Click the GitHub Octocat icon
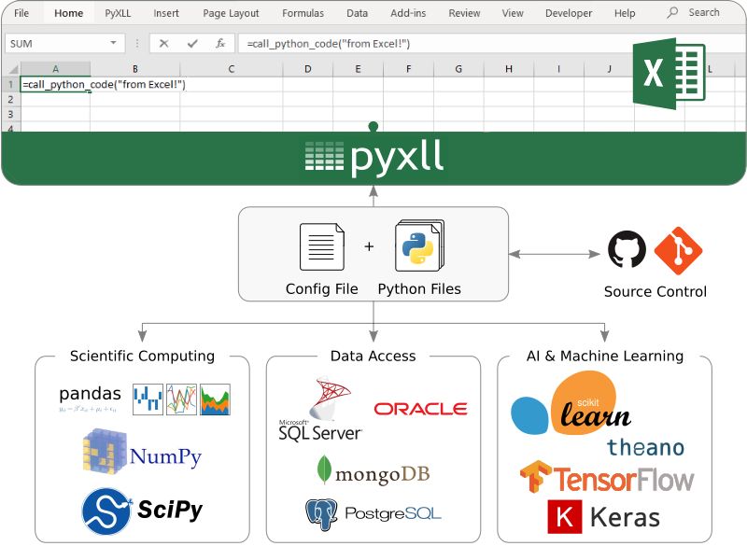Image resolution: width=747 pixels, height=560 pixels. pyautogui.click(x=627, y=249)
